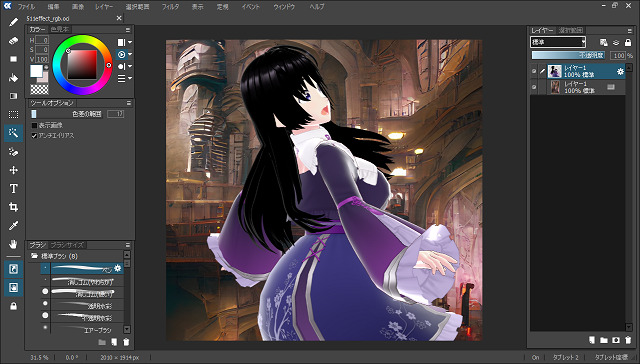Select the Crop tool
The height and width of the screenshot is (364, 640).
pos(13,207)
